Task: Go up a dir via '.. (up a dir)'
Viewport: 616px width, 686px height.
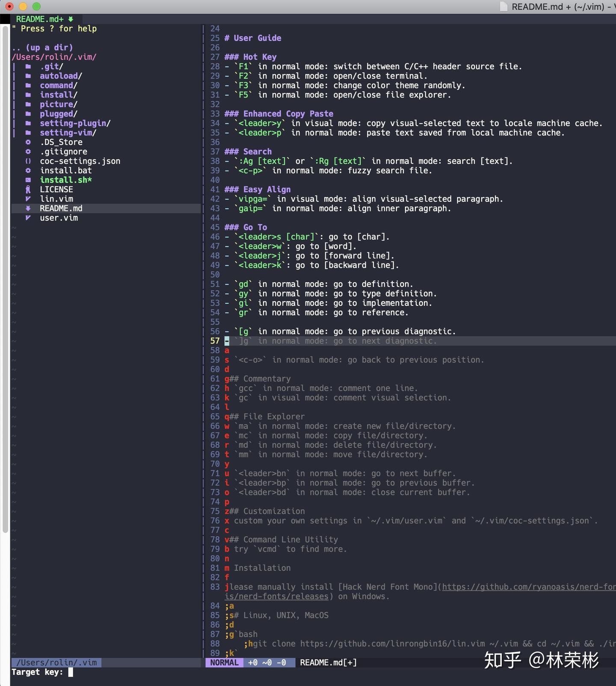Action: 42,47
